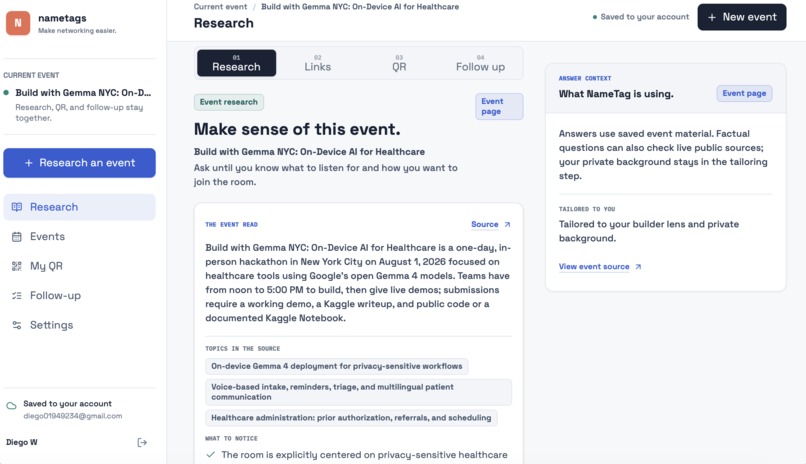This screenshot has height=464, width=806.
Task: Open the 03 QR tab
Action: [x=399, y=63]
